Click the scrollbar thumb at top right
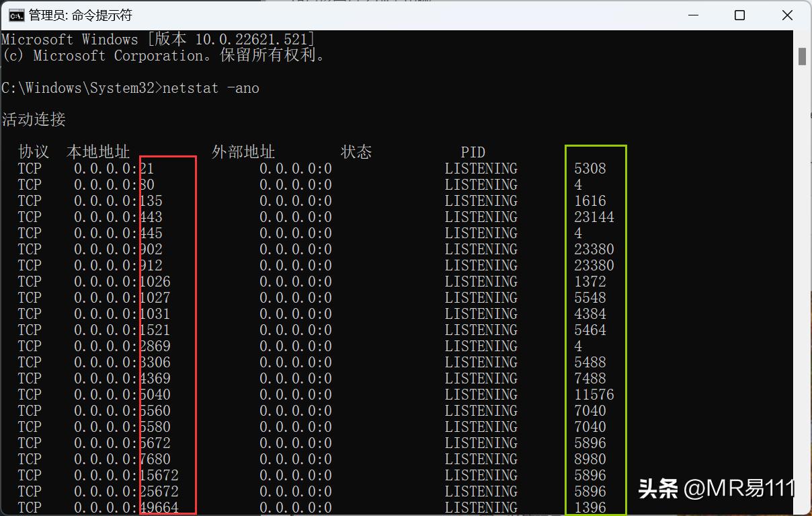The image size is (812, 516). click(802, 56)
